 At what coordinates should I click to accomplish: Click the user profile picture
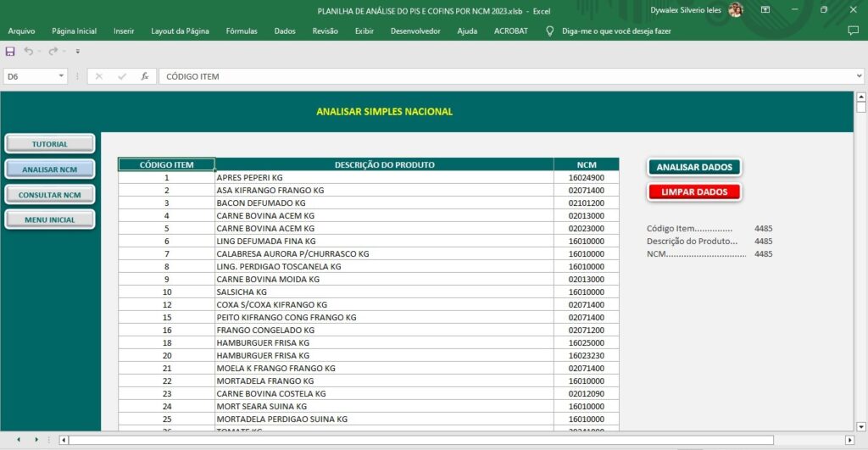[x=735, y=10]
